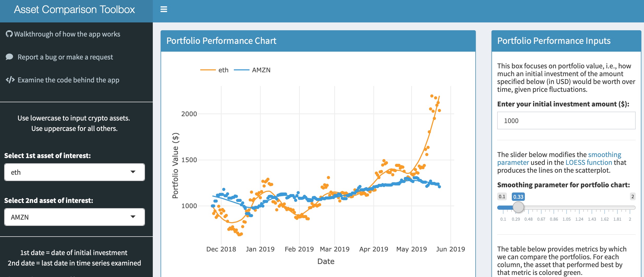Image resolution: width=644 pixels, height=277 pixels.
Task: Click the GitHub icon beside Walkthrough
Action: (x=9, y=34)
